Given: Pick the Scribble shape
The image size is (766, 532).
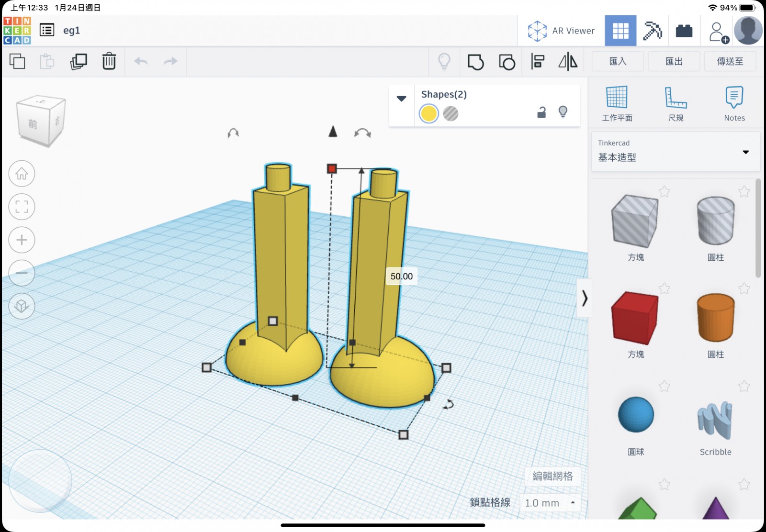Looking at the screenshot, I should click(715, 420).
